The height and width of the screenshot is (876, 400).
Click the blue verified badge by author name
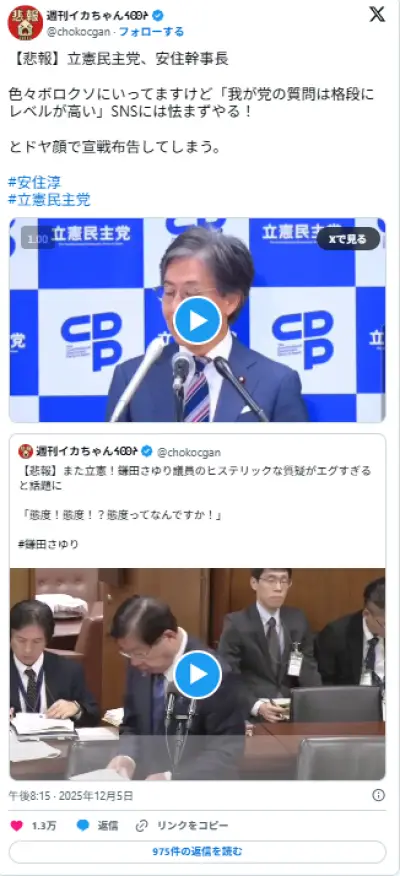158,15
